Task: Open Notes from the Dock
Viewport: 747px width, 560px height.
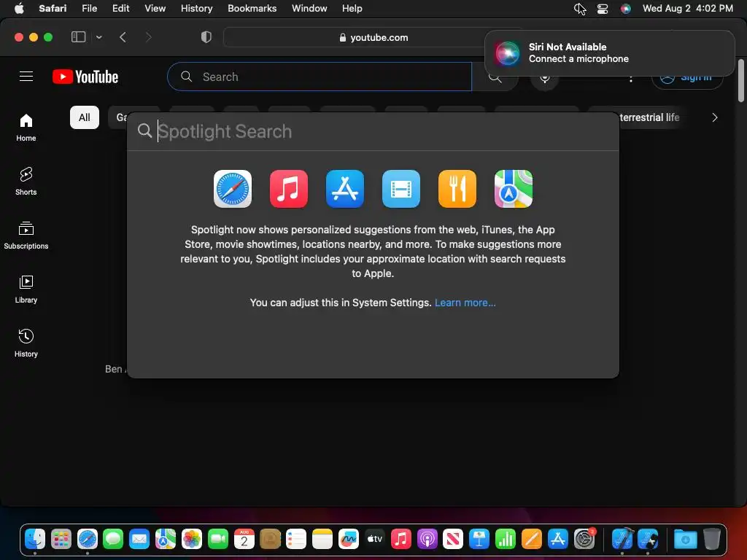Action: (322, 539)
